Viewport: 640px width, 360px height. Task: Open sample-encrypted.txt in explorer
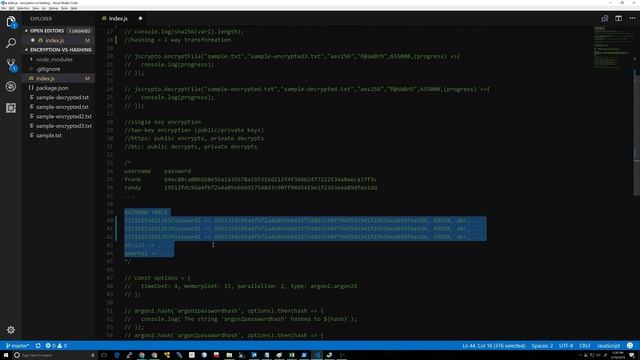[62, 107]
